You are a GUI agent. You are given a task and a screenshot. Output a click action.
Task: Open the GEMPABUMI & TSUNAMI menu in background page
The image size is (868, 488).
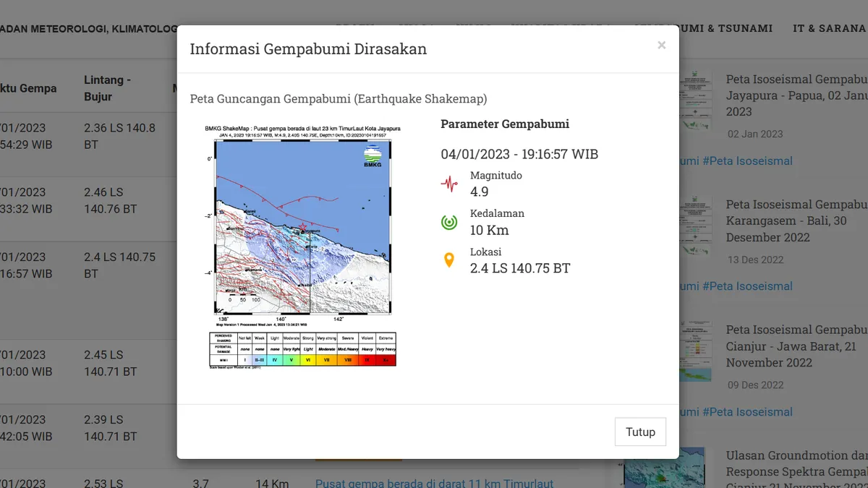(703, 28)
